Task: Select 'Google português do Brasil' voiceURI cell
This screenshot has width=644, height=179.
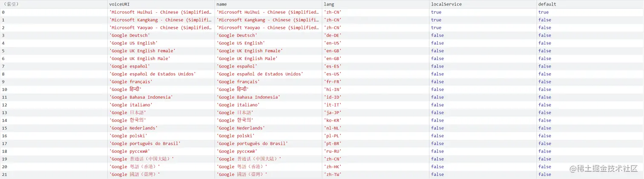Action: coord(161,143)
